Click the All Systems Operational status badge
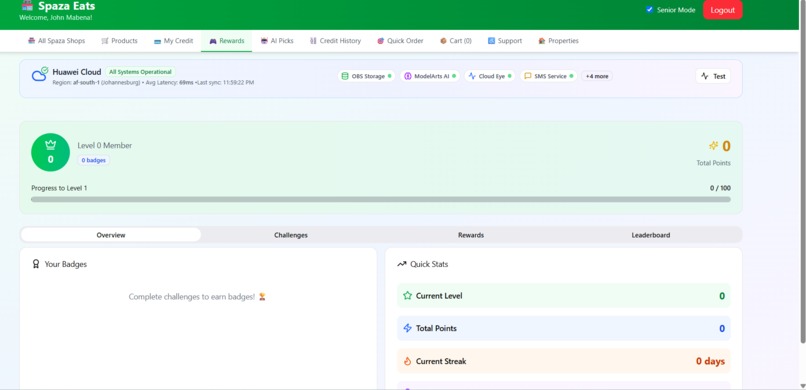The width and height of the screenshot is (806, 390). 140,72
